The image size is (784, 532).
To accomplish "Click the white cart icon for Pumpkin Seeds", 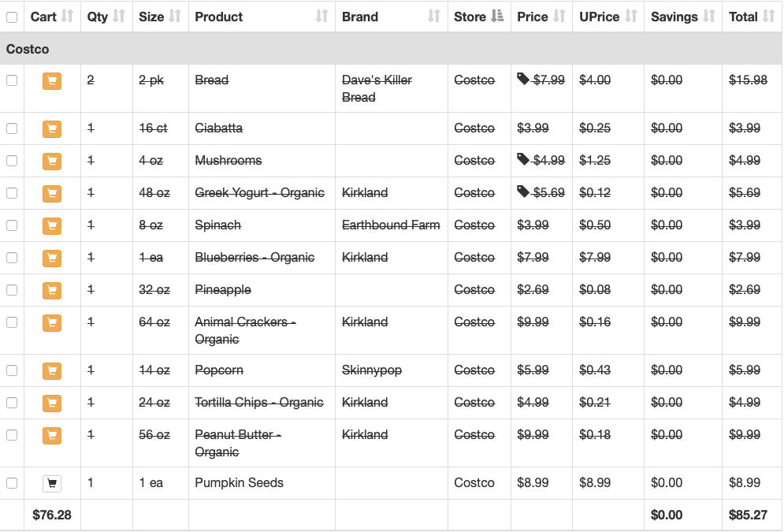I will click(x=52, y=483).
